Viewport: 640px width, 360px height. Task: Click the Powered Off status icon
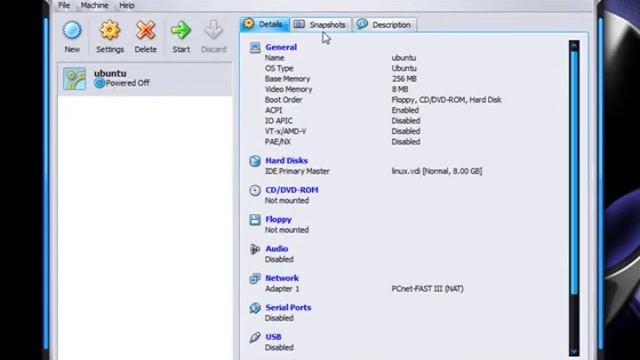(x=99, y=83)
